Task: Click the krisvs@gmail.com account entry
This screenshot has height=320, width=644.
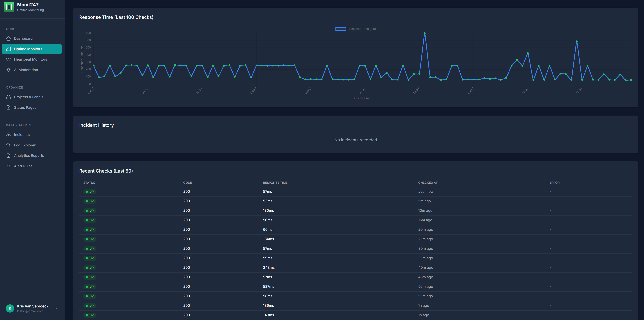Action: pos(30,311)
